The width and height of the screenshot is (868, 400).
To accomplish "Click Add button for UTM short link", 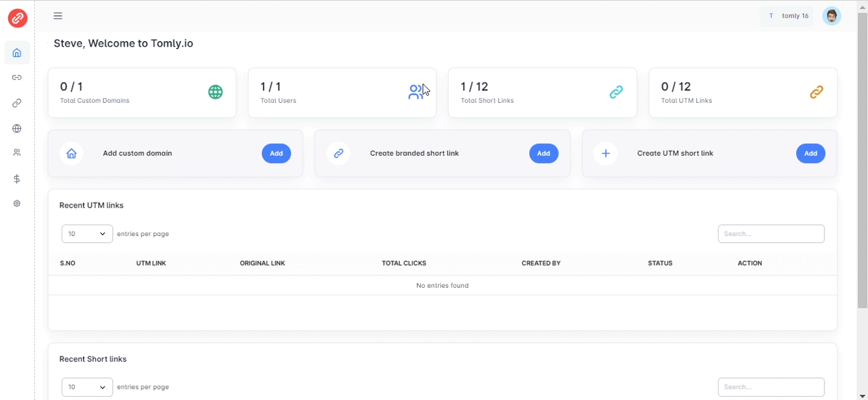I will [811, 153].
